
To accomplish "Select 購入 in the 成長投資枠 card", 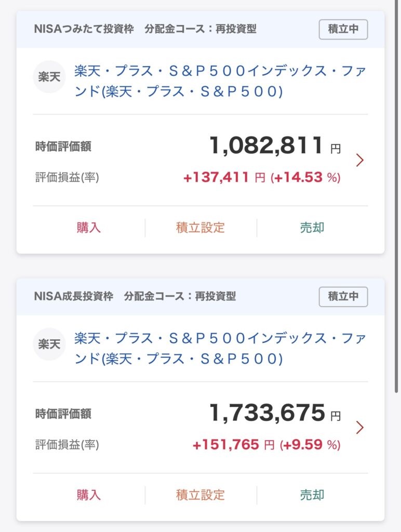I will tap(89, 495).
